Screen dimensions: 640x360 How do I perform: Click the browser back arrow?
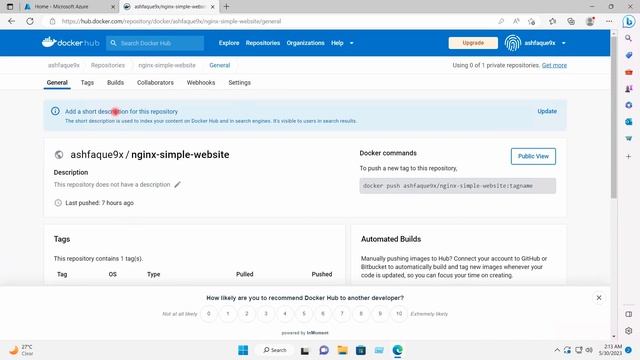pyautogui.click(x=11, y=21)
